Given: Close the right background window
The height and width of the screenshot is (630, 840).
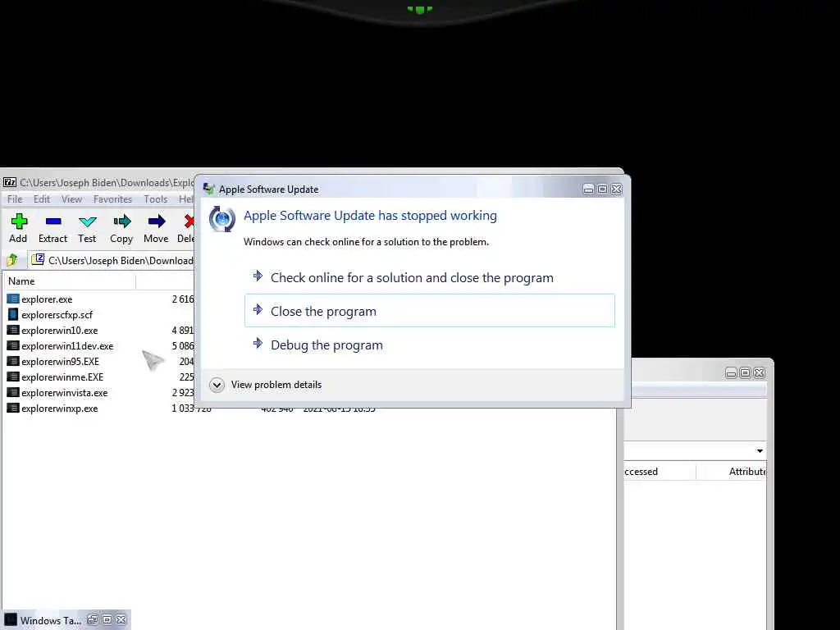Looking at the screenshot, I should [759, 373].
